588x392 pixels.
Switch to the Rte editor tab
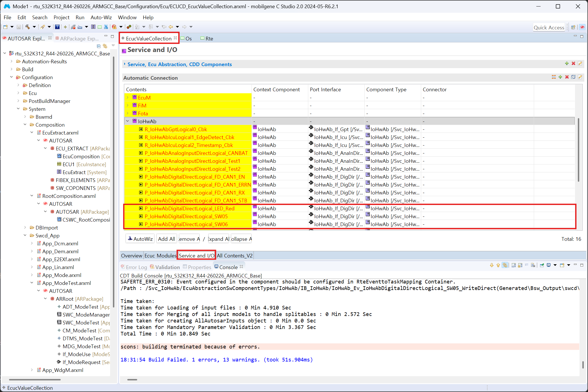coord(207,38)
